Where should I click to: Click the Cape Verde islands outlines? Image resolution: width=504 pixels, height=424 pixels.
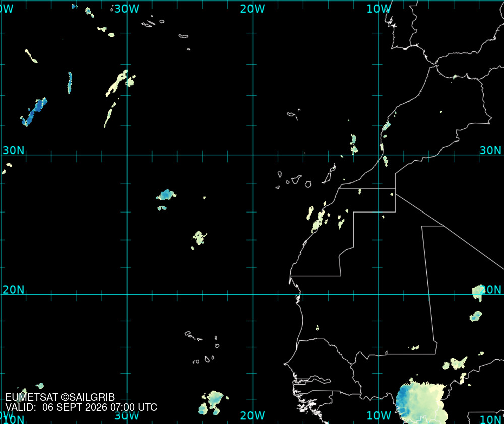[203, 348]
